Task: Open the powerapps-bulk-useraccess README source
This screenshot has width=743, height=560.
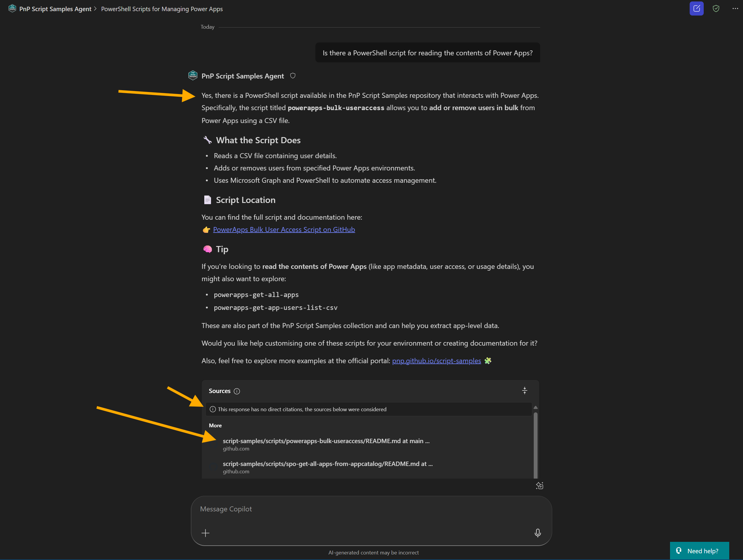Action: (326, 441)
